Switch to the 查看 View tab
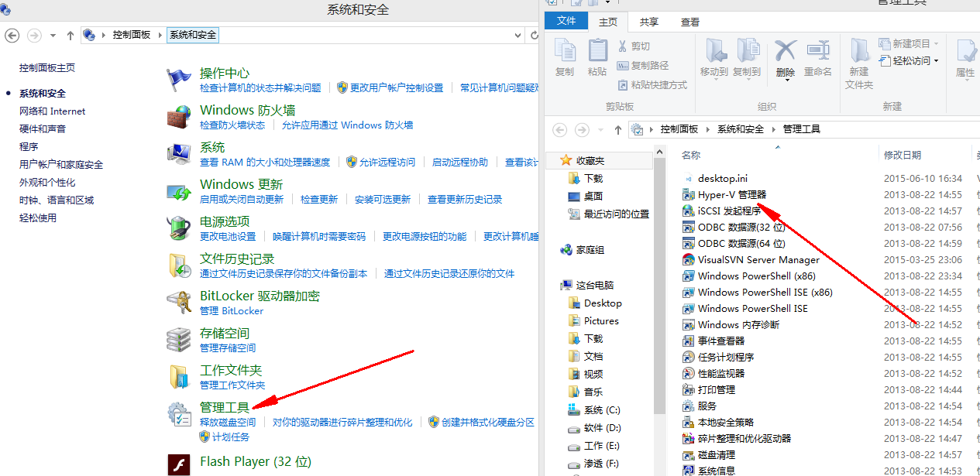The height and width of the screenshot is (476, 980). pos(689,22)
